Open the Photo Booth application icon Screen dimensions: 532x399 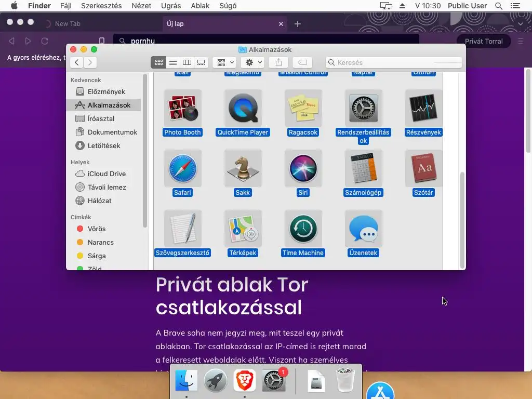point(182,108)
